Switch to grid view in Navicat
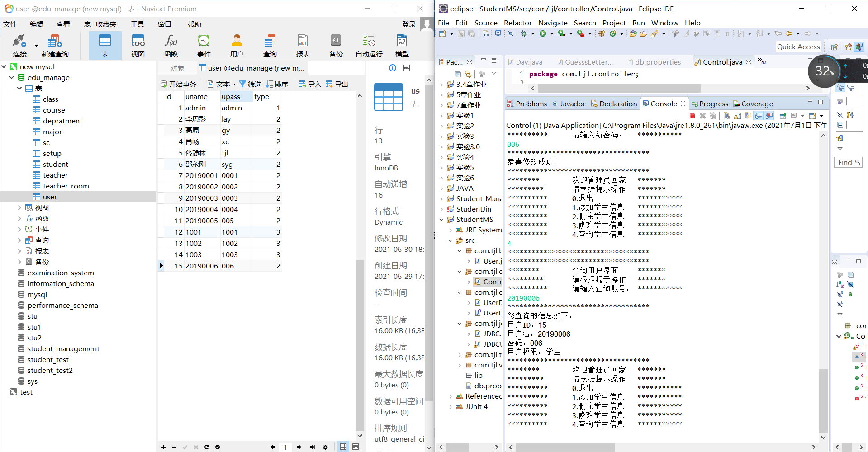 [x=343, y=447]
